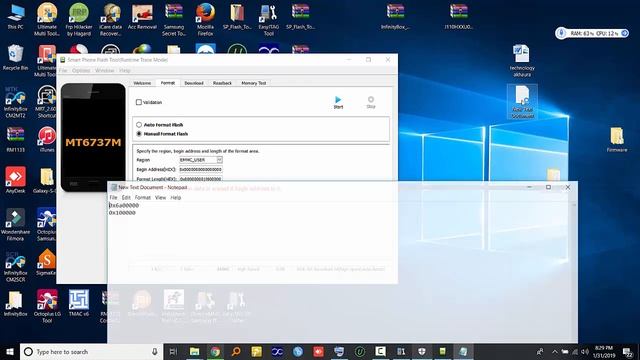The image size is (640, 360).
Task: Click the Format Length(HEX) input field
Action: coord(201,179)
